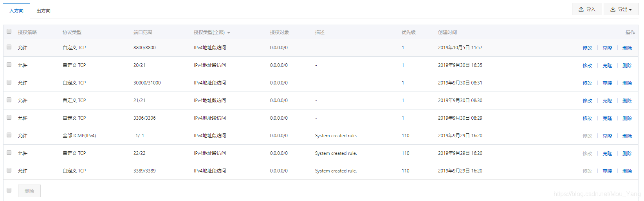
Task: Toggle the select-all checkbox in table header
Action: point(9,31)
